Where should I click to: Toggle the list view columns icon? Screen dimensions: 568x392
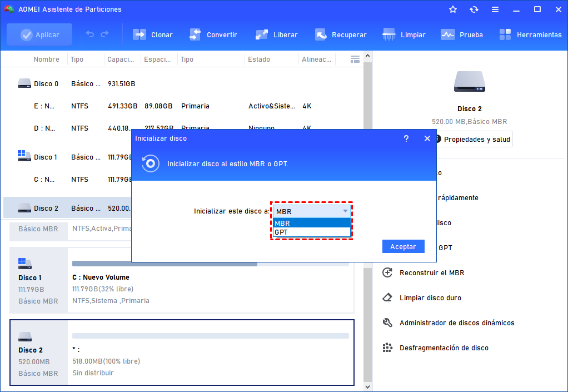point(355,59)
